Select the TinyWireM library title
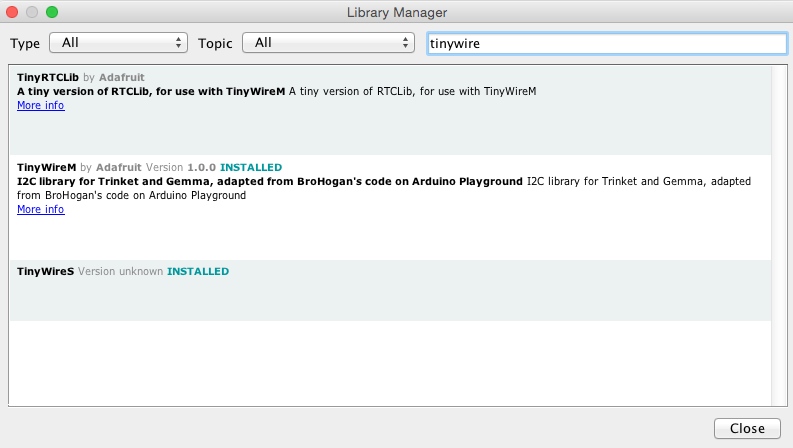793x448 pixels. (x=47, y=167)
